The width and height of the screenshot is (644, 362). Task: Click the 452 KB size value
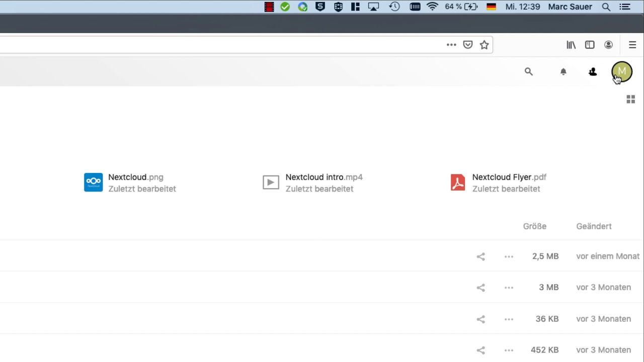tap(545, 350)
